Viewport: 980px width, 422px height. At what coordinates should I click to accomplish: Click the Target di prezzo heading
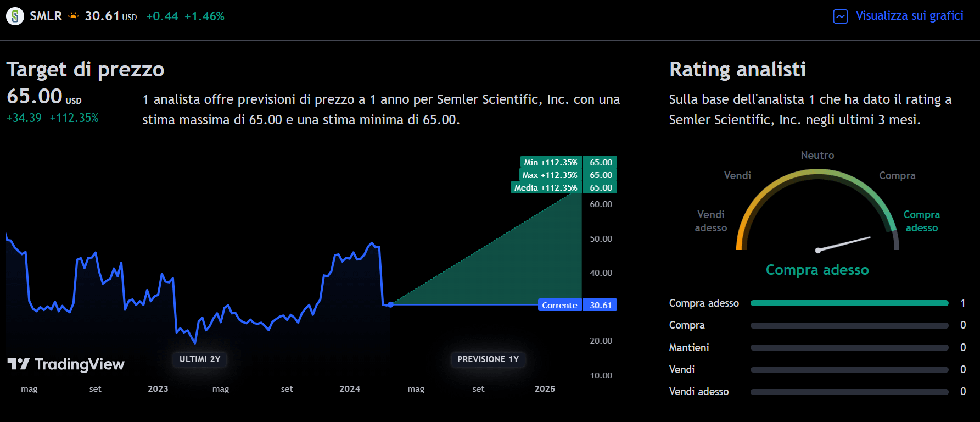click(85, 70)
